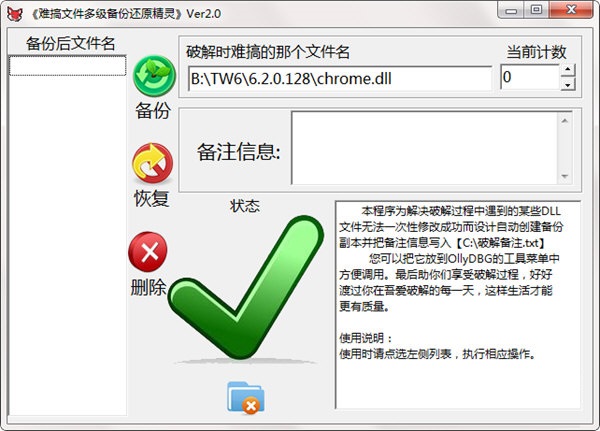Click the 当前计数 counter field showing 0

tap(530, 77)
